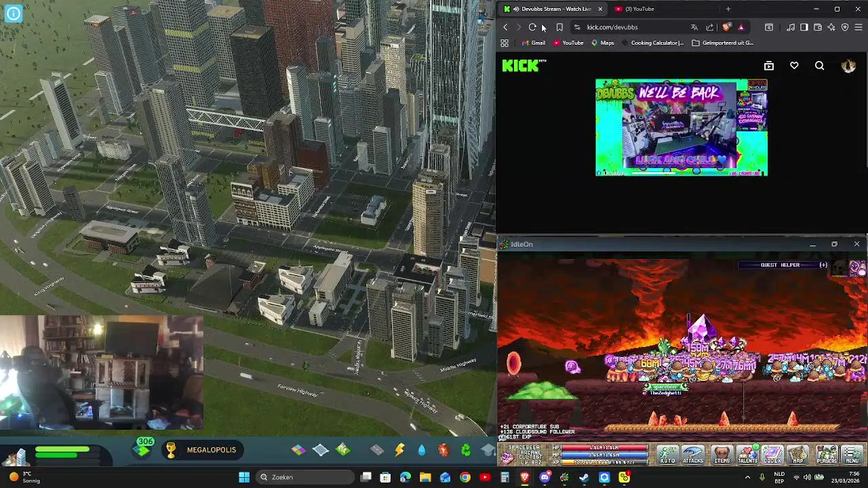Open the education graduation cap menu
This screenshot has width=868, height=488.
(x=488, y=450)
